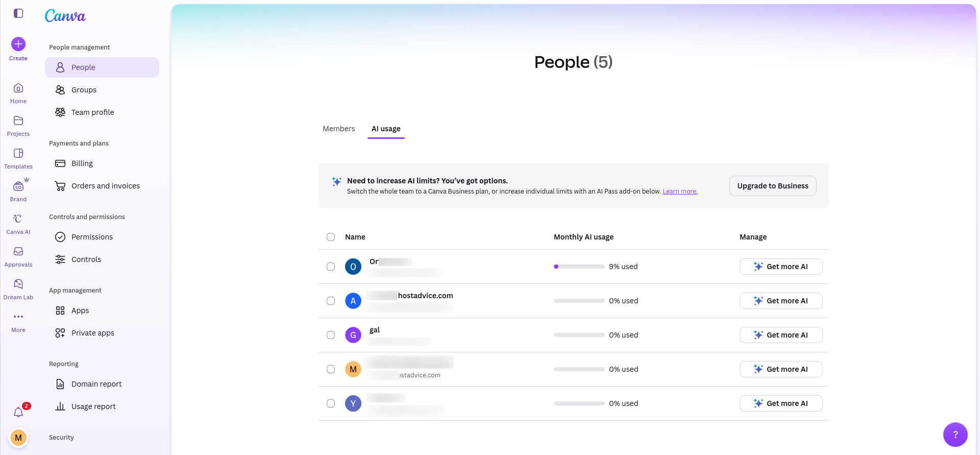Go to Home in the left rail
The width and height of the screenshot is (980, 455).
click(x=18, y=93)
